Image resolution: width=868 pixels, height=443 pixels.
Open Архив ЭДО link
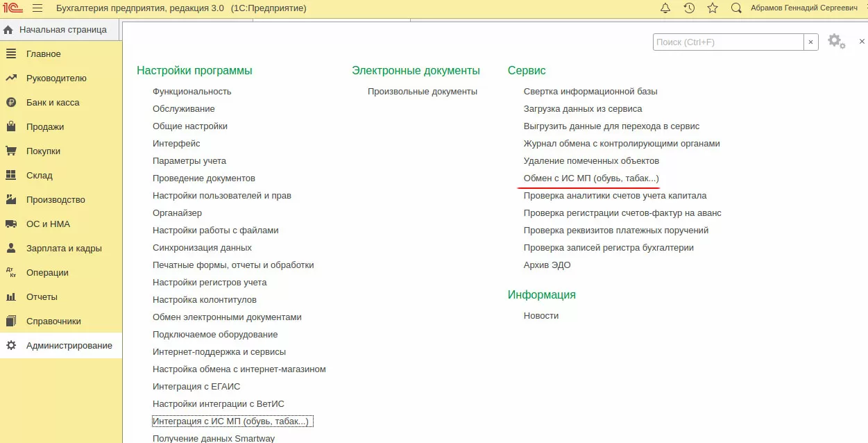tap(547, 265)
